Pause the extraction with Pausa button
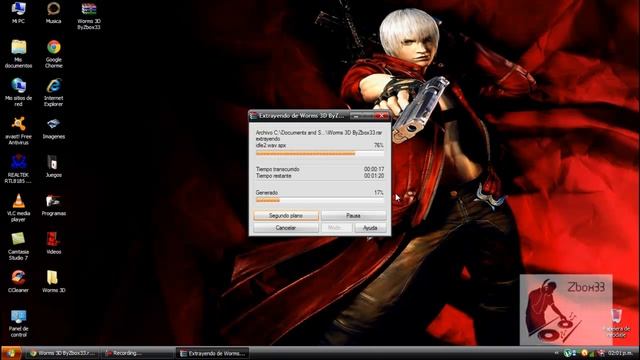The image size is (640, 360). tap(353, 216)
